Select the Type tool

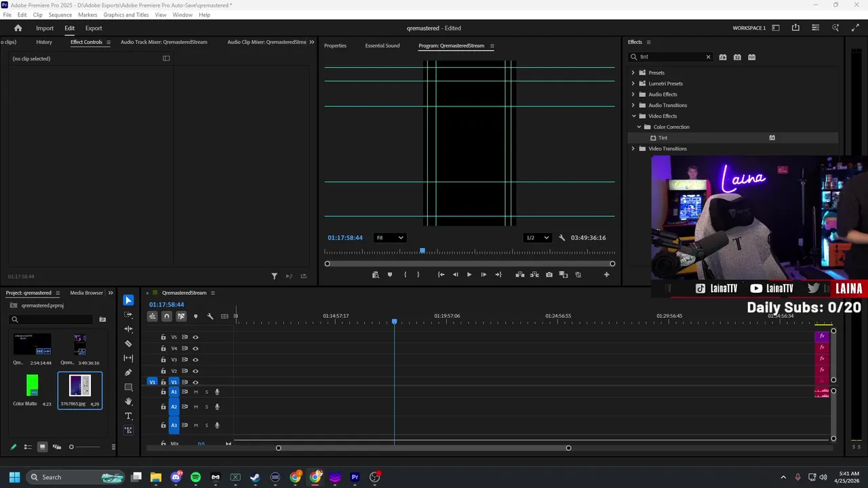coord(128,415)
